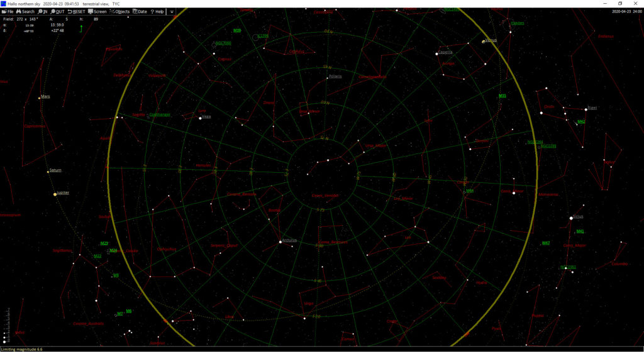Open the Objects menu
The height and width of the screenshot is (352, 644).
[x=120, y=11]
